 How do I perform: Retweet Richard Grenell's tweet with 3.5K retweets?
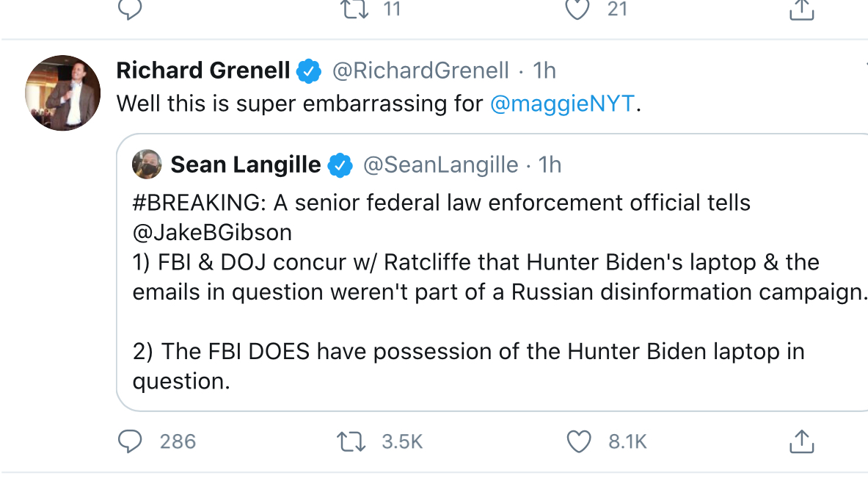click(x=351, y=441)
